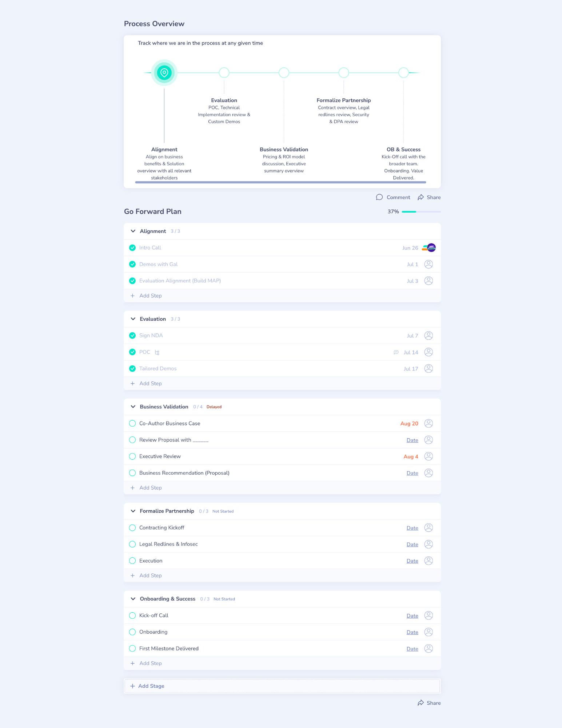Screen dimensions: 562x728
Task: Open Comment on the Process Overview
Action: coord(393,197)
